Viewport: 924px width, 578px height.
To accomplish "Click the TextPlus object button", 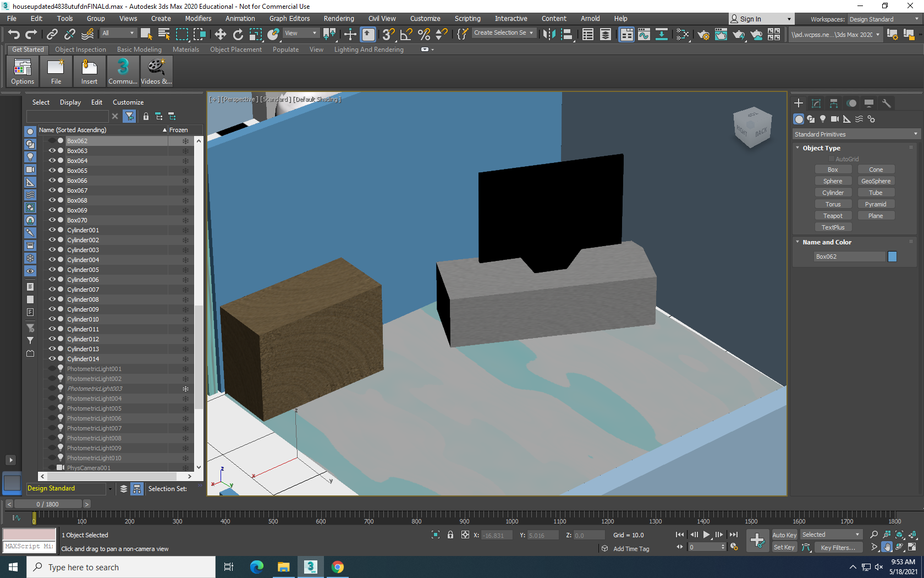I will coord(833,227).
